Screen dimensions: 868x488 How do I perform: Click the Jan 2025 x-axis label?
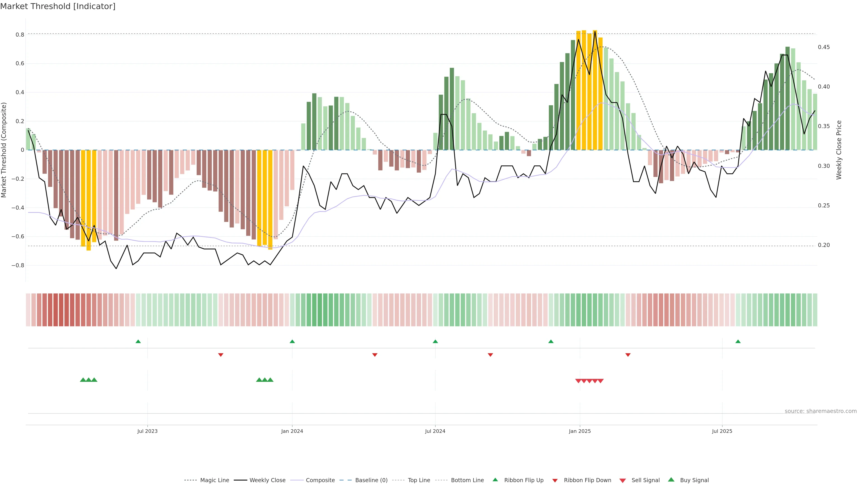point(580,431)
